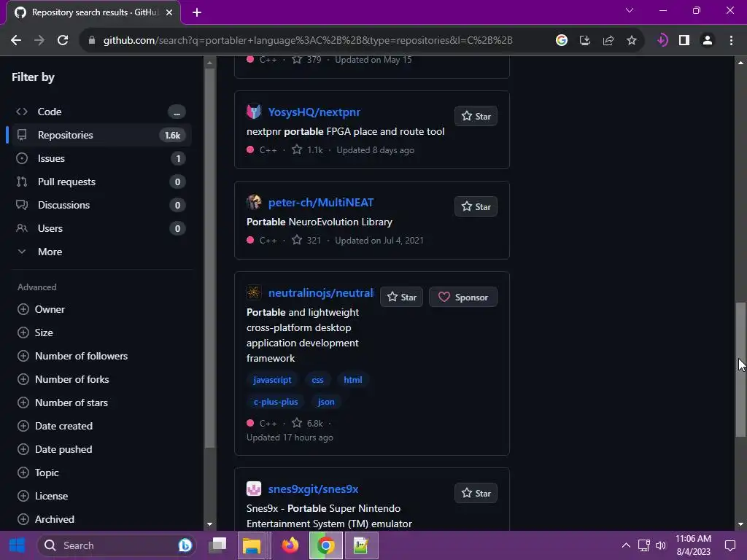The width and height of the screenshot is (747, 560).
Task: Add an Owner advanced filter
Action: [x=42, y=309]
